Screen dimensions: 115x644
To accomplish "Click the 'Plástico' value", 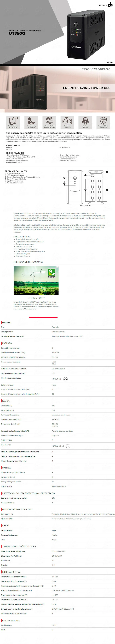I will pyautogui.click(x=55, y=535).
